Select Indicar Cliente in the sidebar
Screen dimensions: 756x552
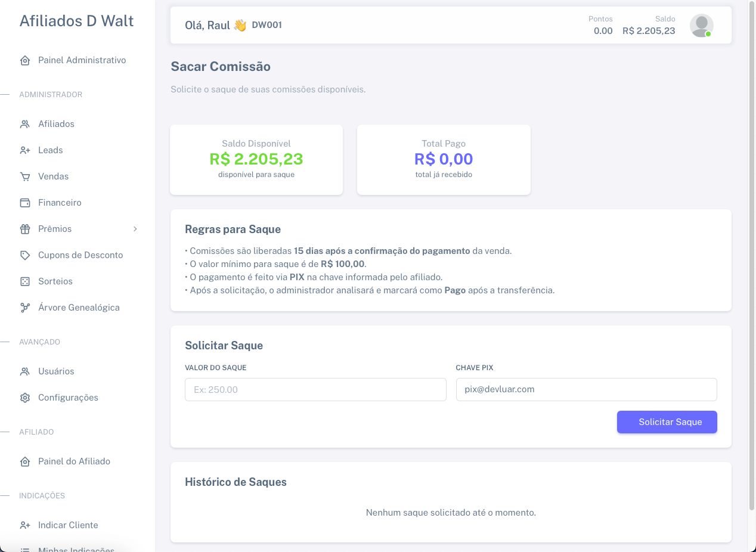point(68,525)
